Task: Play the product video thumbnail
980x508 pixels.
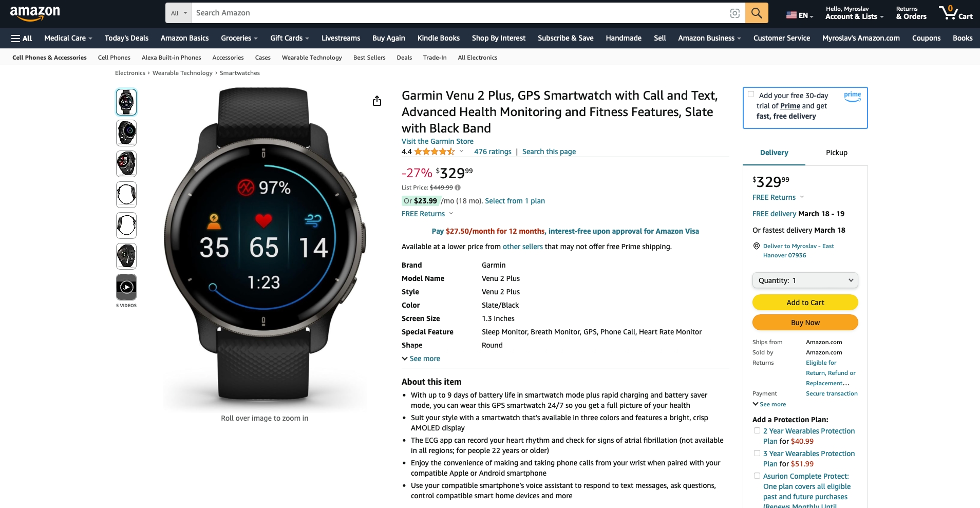Action: point(126,287)
